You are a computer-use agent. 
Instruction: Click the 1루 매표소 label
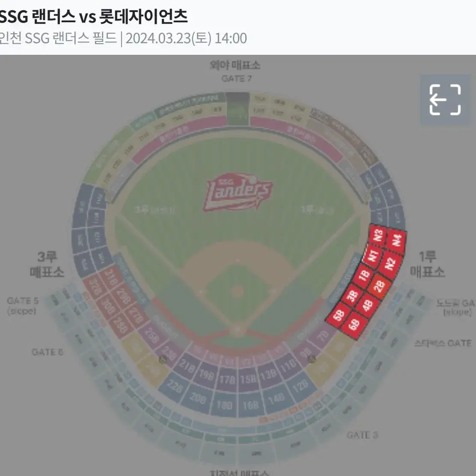tap(427, 264)
